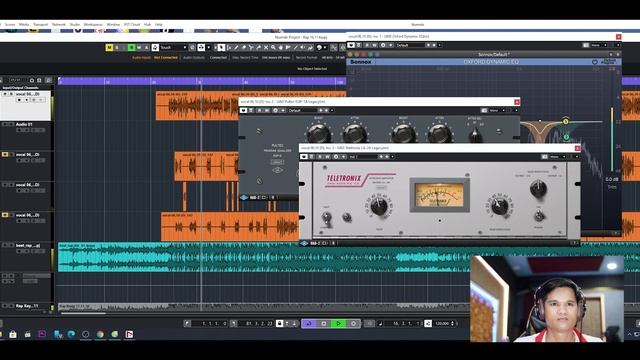Image resolution: width=640 pixels, height=360 pixels.
Task: Click the Teletronix Gain knob
Action: (x=378, y=207)
